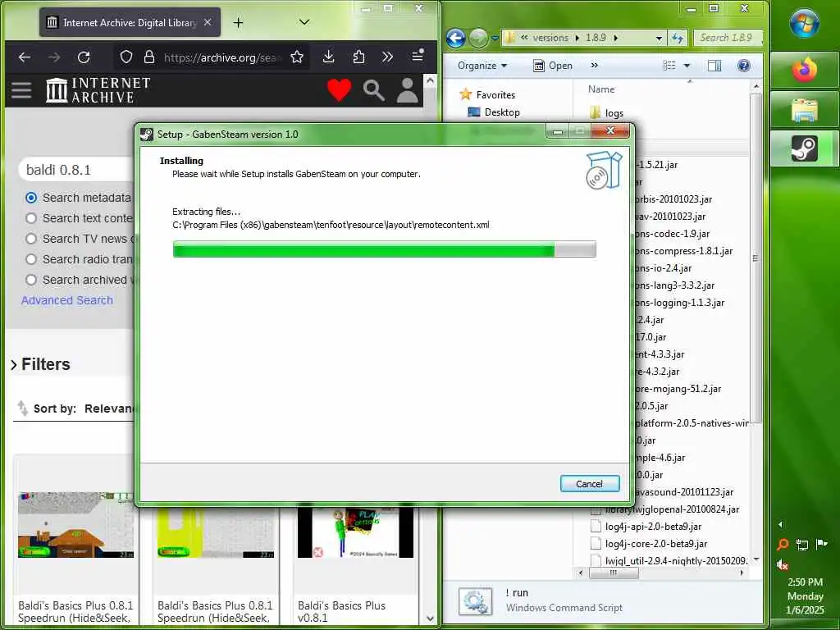Open Baldi's Basics Plus v0.8.1 thumbnail
The height and width of the screenshot is (630, 840).
355,532
